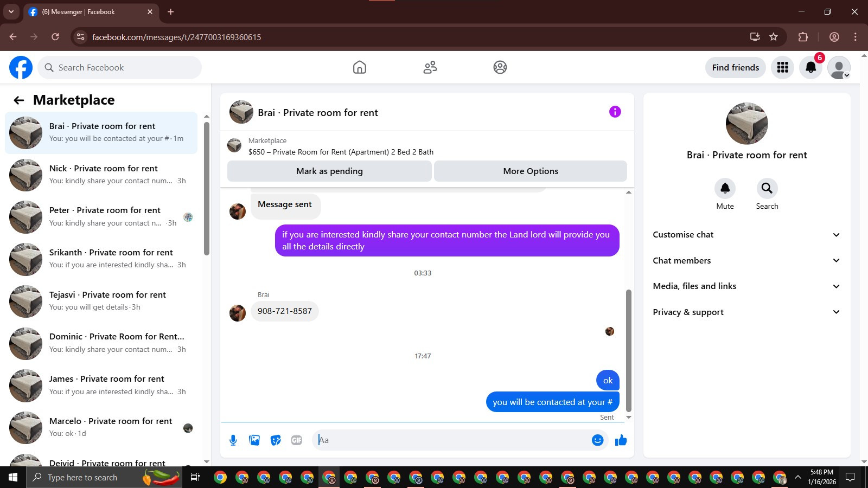868x488 pixels.
Task: Click the Windows taskbar search box
Action: coord(104,477)
